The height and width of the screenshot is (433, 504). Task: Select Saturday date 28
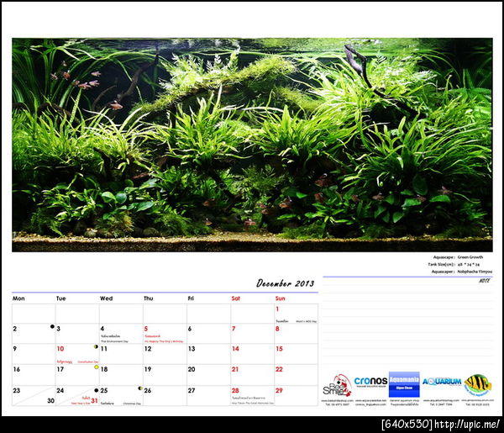(x=235, y=390)
